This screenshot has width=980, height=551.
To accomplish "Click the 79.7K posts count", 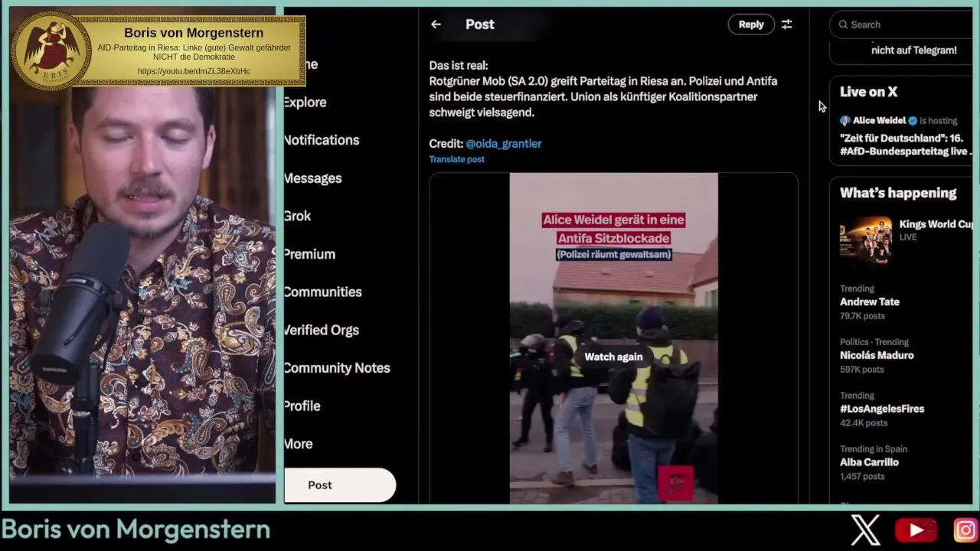I will pos(862,316).
